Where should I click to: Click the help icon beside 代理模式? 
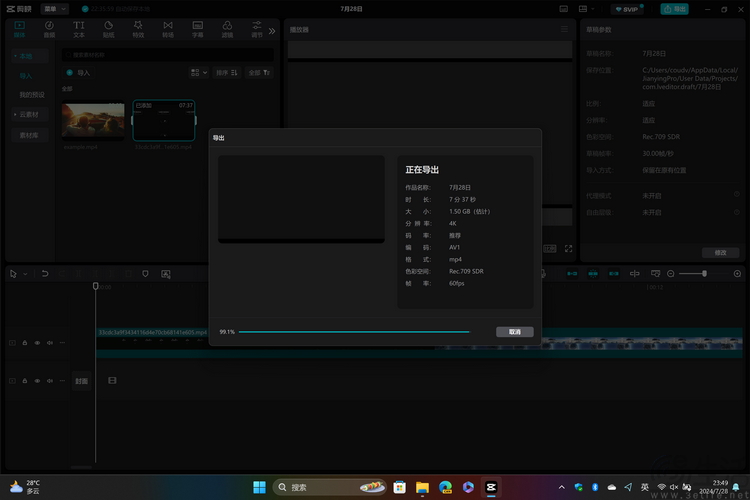pos(737,194)
